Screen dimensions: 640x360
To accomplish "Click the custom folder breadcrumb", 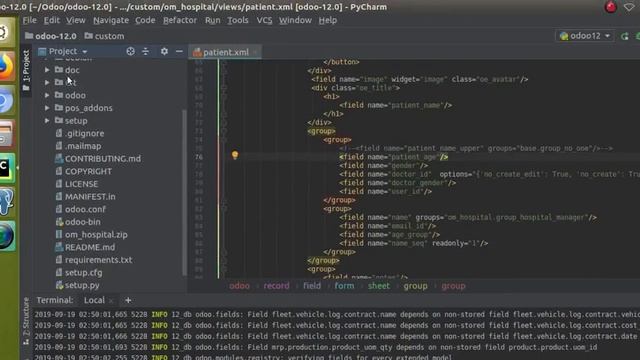I will (104, 36).
